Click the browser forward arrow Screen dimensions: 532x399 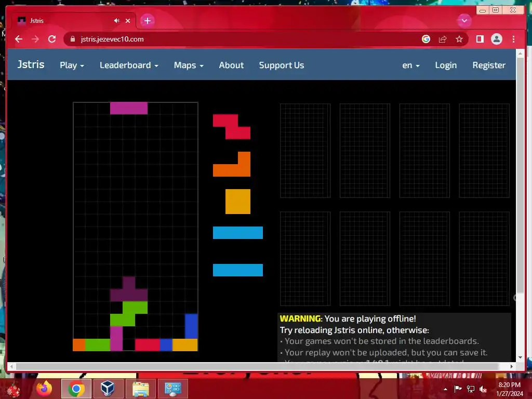coord(35,39)
